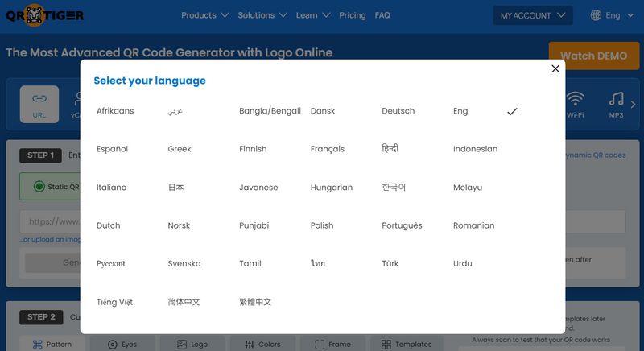Select the Wi-Fi QR type icon
The width and height of the screenshot is (644, 351).
coord(575,105)
